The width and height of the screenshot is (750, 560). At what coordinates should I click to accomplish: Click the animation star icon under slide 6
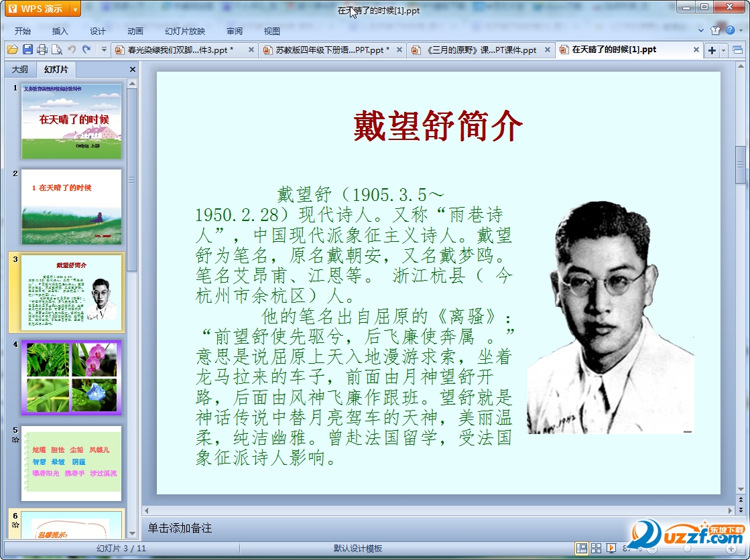15,524
